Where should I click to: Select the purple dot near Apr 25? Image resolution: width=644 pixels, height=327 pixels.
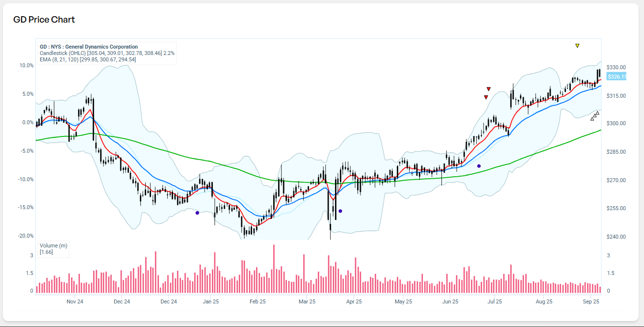point(340,211)
